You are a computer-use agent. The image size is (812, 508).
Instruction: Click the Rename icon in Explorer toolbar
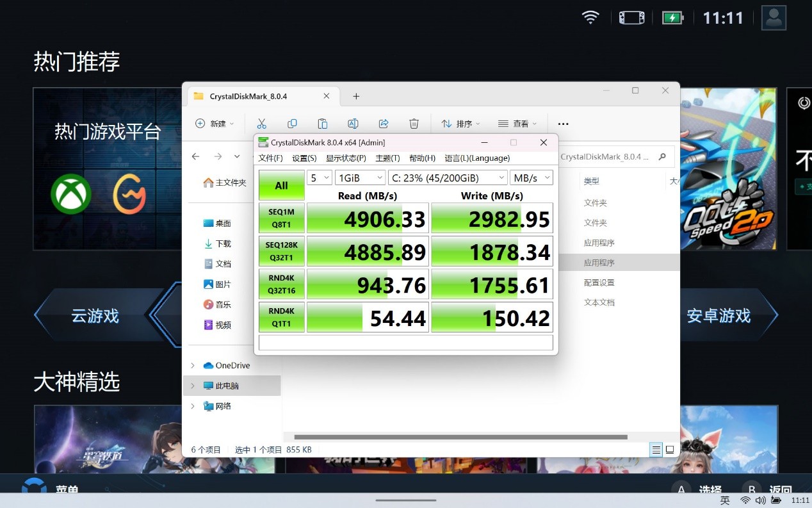353,124
